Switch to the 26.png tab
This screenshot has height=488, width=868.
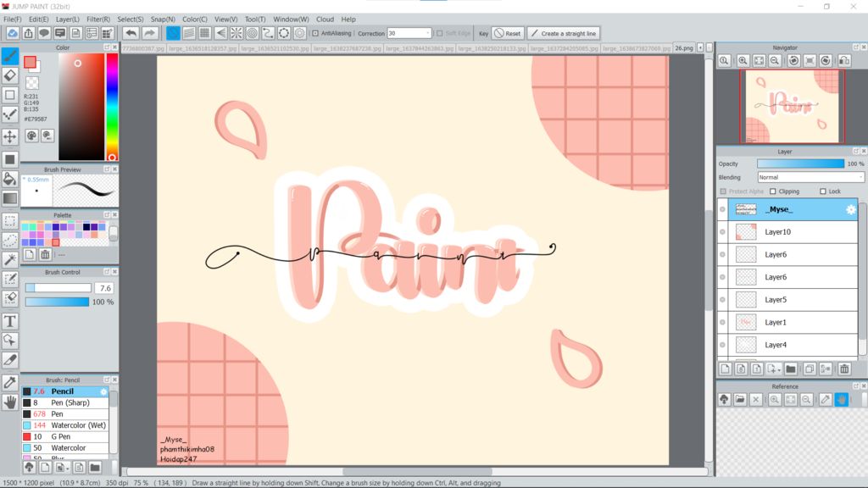[684, 48]
